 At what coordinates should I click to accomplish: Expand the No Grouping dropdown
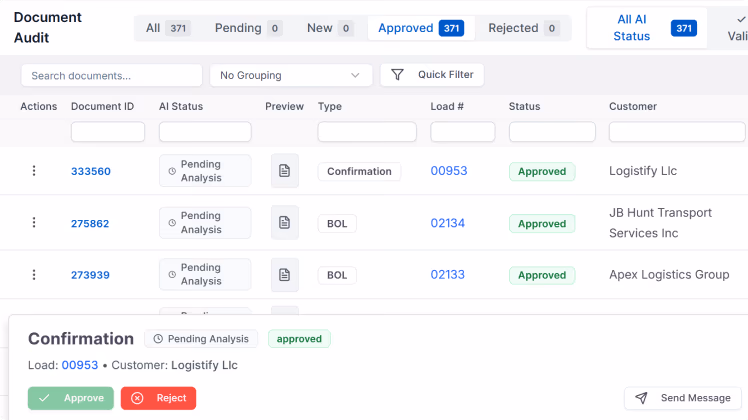291,75
